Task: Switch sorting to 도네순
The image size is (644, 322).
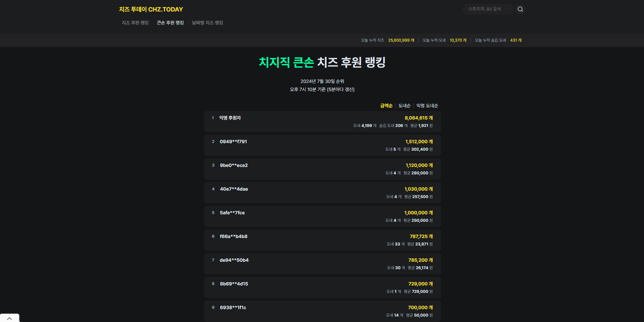Action: [404, 105]
